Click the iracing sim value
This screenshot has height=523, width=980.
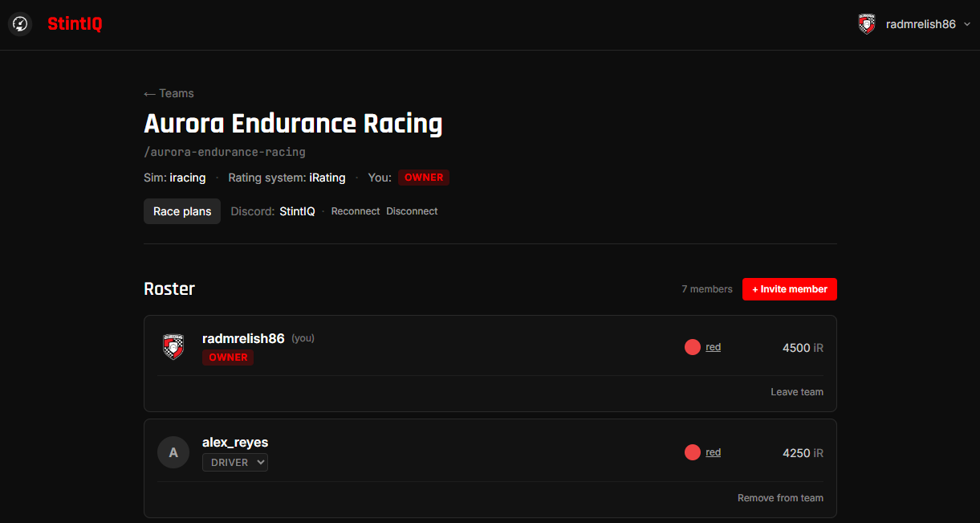point(188,178)
